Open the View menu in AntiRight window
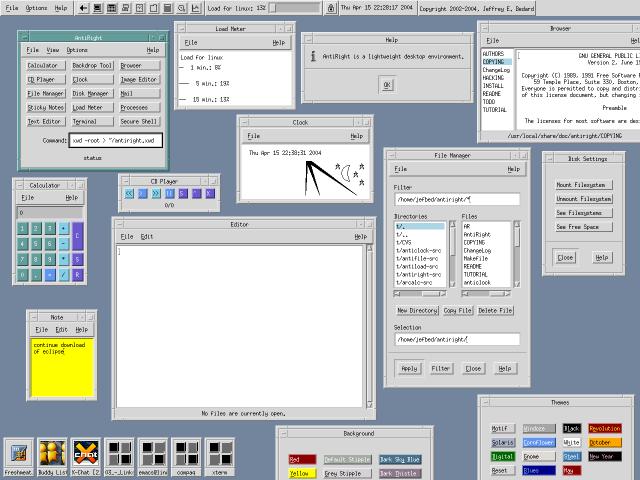The height and width of the screenshot is (480, 640). click(52, 49)
